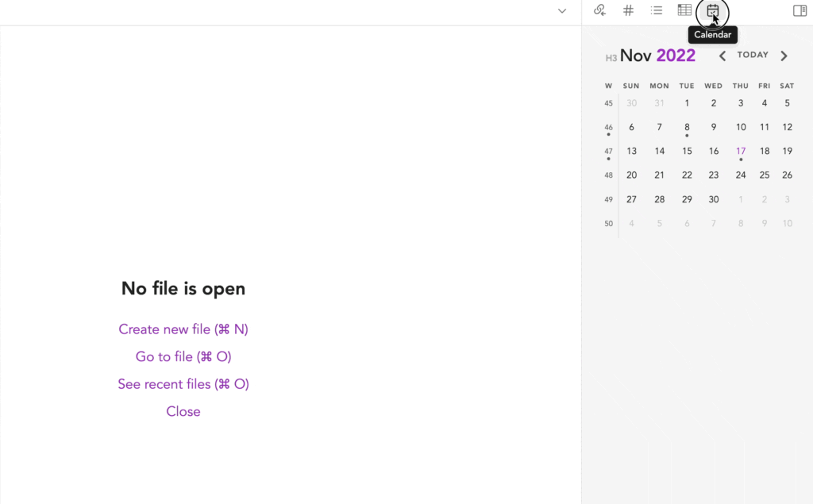Open the Tags pane hash icon

coord(628,11)
